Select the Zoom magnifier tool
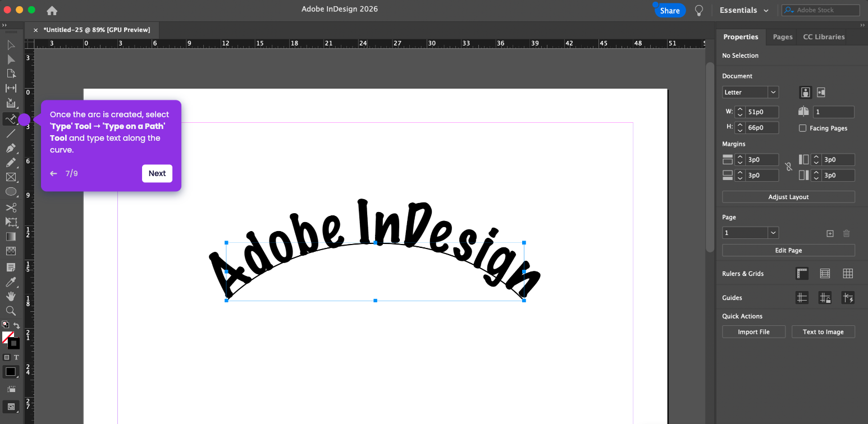 point(11,311)
